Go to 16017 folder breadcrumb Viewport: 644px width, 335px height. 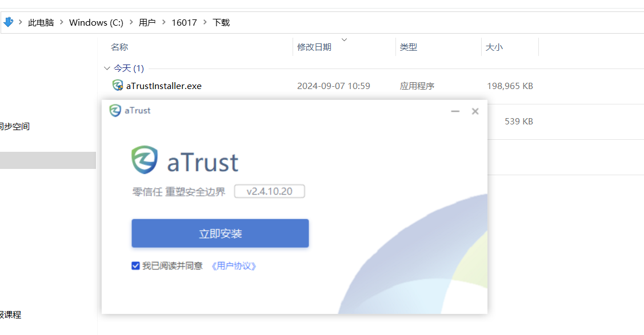coord(184,23)
